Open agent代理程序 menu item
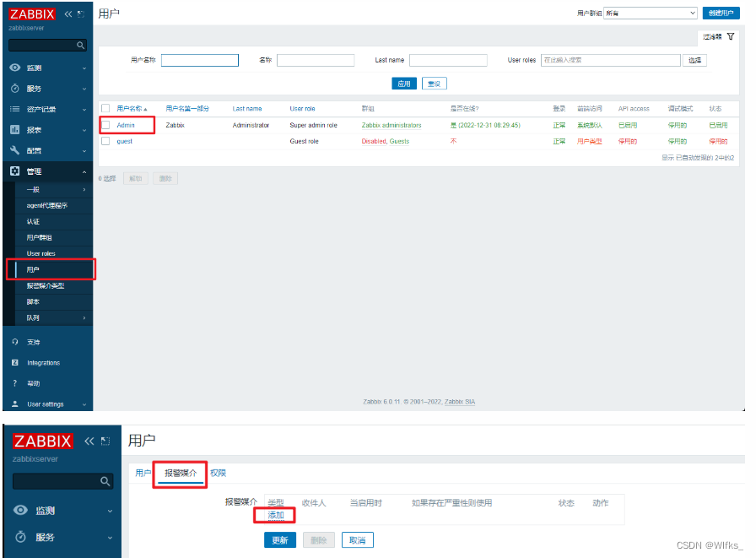The image size is (756, 558). click(x=46, y=205)
